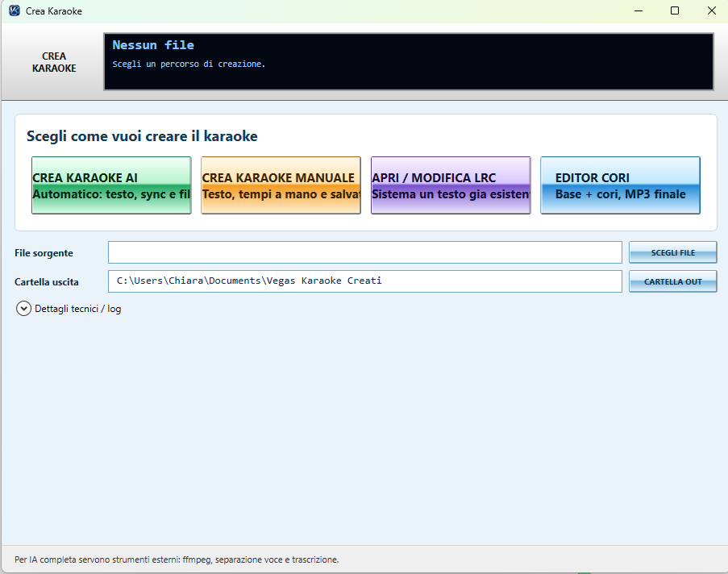Choose the CREA KARAOKE MANUALE option
This screenshot has height=574, width=728.
pos(281,185)
